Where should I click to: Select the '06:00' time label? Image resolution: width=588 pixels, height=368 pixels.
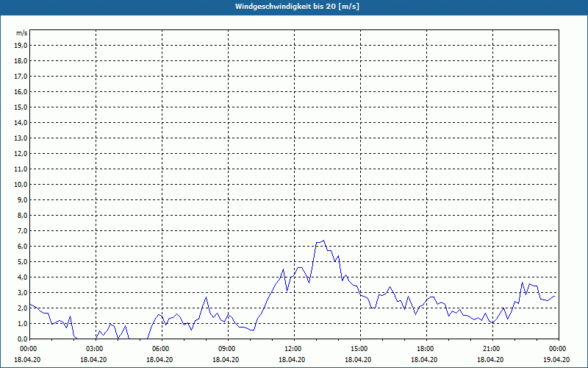(160, 349)
